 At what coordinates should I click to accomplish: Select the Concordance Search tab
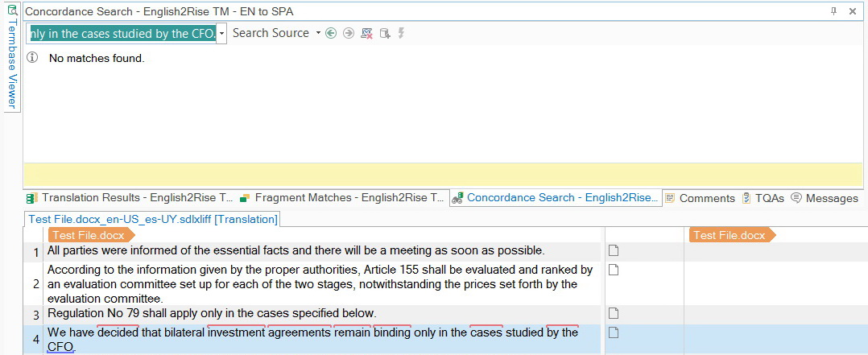[x=556, y=198]
